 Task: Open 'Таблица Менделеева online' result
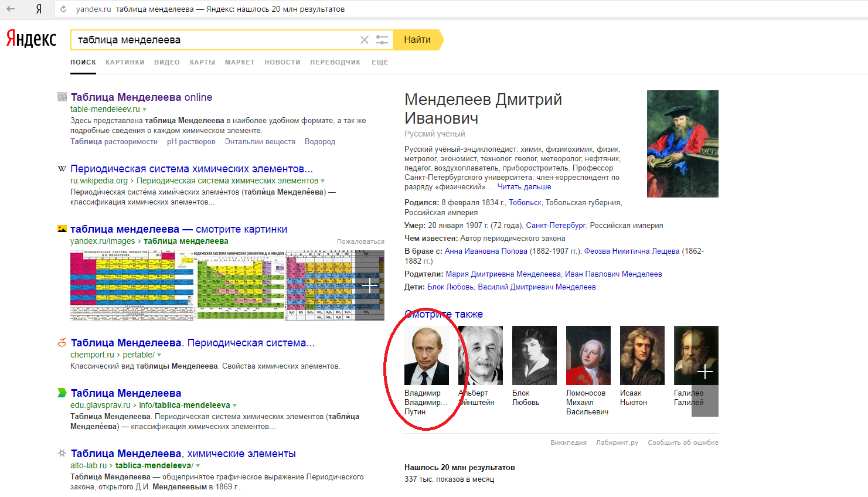click(141, 97)
